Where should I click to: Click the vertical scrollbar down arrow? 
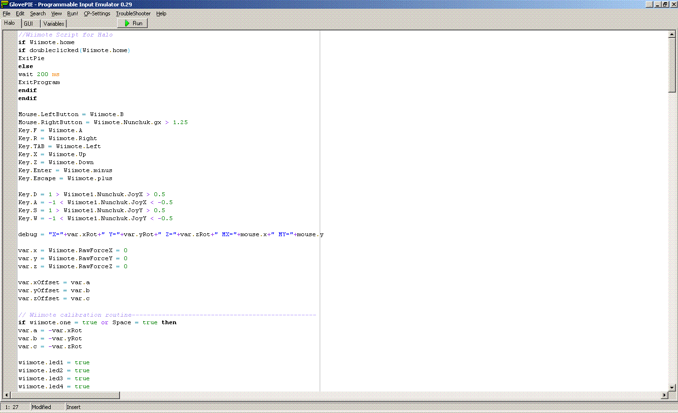point(672,387)
